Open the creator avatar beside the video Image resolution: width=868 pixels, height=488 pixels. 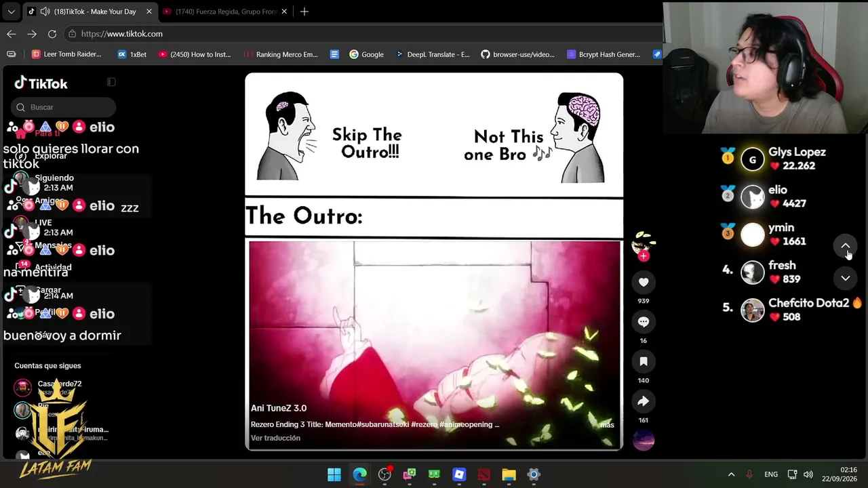click(x=644, y=243)
